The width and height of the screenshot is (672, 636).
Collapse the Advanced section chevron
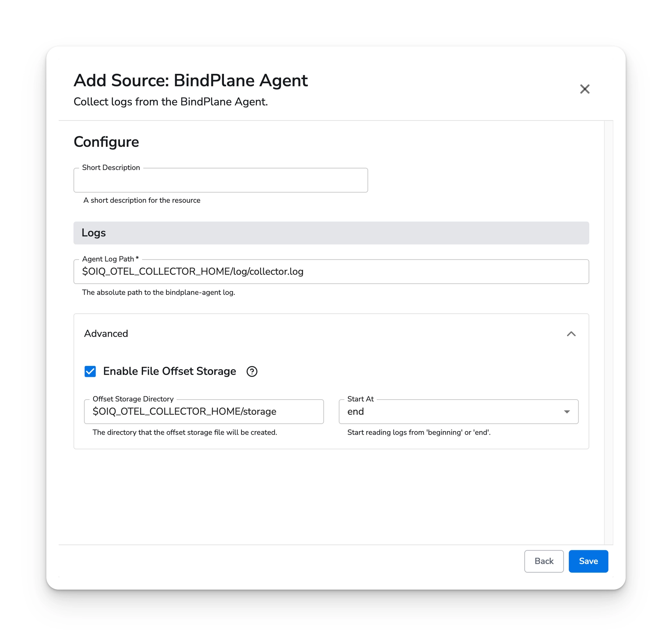click(571, 334)
